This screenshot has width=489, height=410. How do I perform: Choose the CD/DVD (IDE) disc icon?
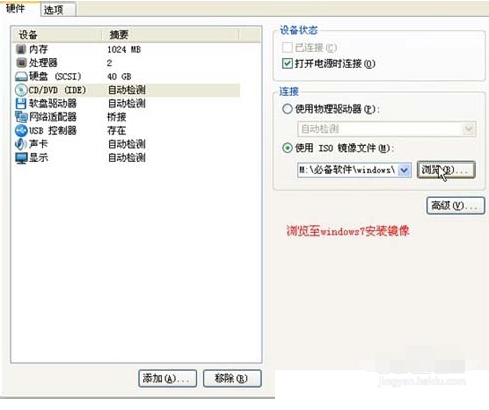pyautogui.click(x=21, y=90)
